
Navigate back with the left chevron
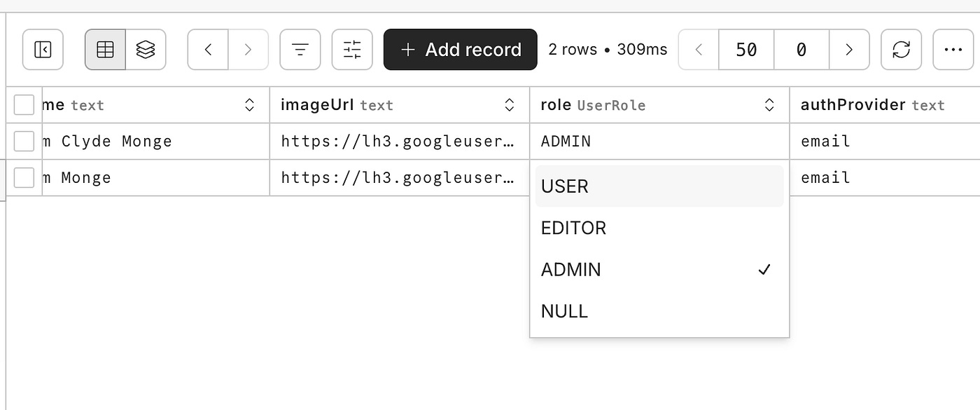(207, 49)
